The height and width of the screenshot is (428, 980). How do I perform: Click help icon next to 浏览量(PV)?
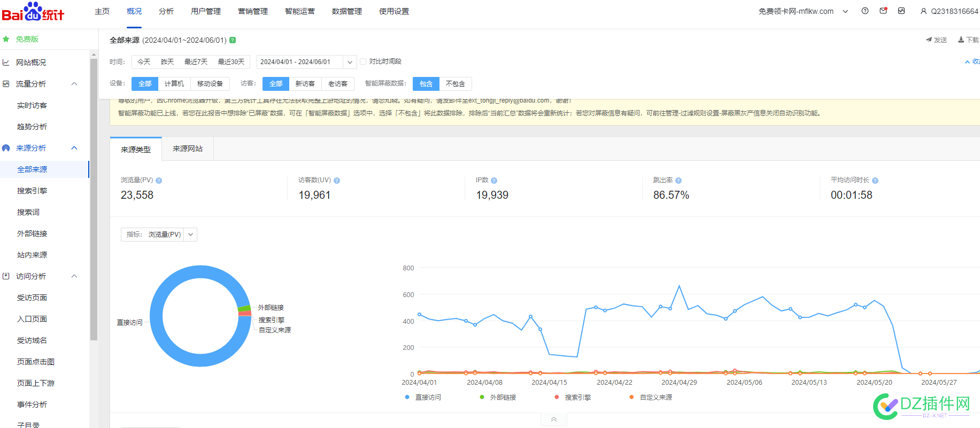tap(159, 181)
